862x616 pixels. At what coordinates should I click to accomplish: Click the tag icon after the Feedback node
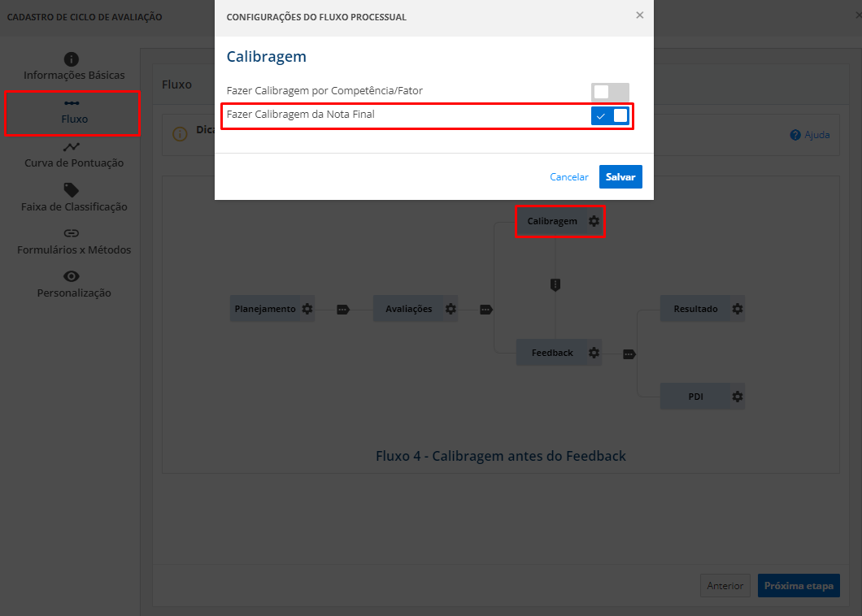pyautogui.click(x=629, y=354)
